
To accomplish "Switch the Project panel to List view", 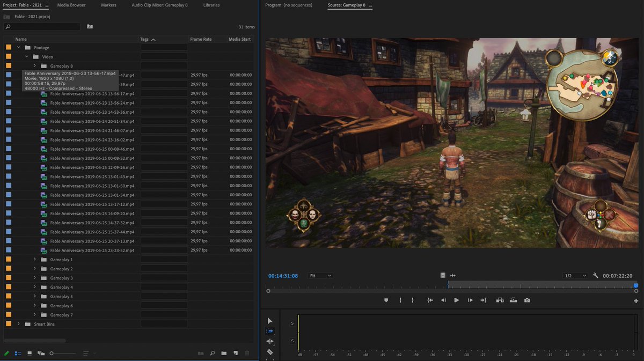I will [x=18, y=353].
